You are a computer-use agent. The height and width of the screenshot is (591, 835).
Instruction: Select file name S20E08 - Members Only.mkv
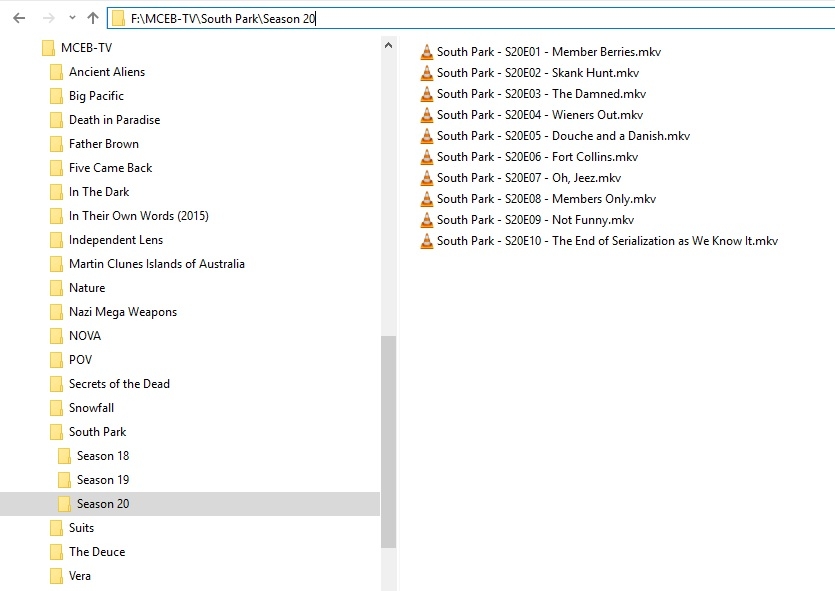point(546,199)
